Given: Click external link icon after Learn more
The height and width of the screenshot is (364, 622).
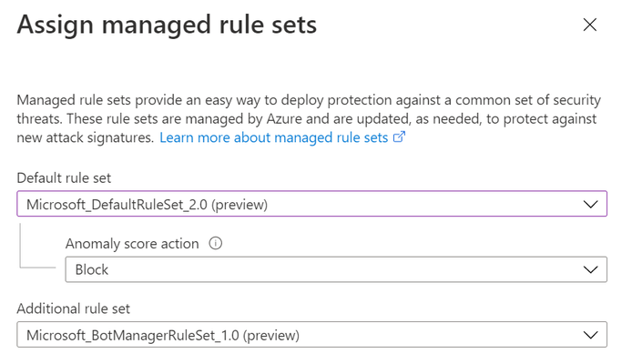Looking at the screenshot, I should pyautogui.click(x=399, y=136).
